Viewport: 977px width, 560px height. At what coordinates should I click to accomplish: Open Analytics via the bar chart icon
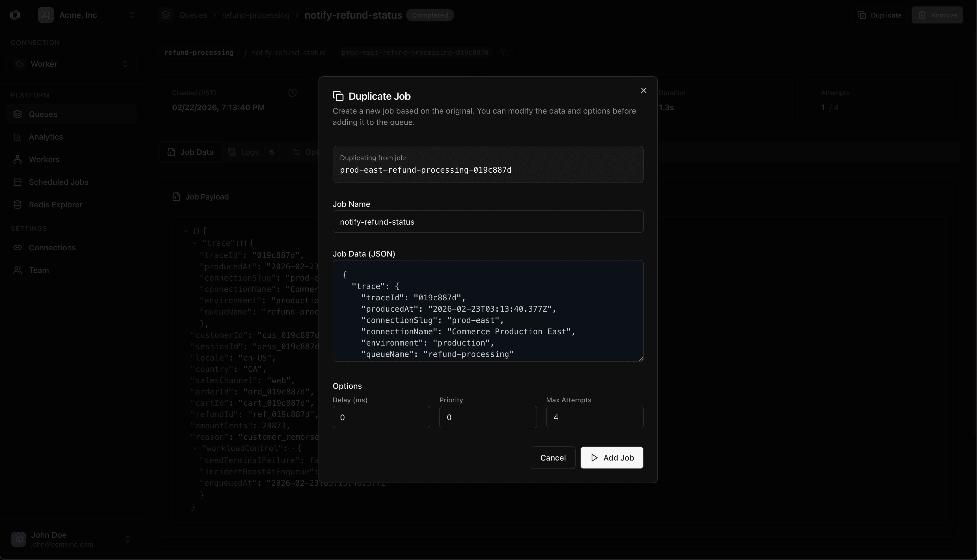coord(17,137)
